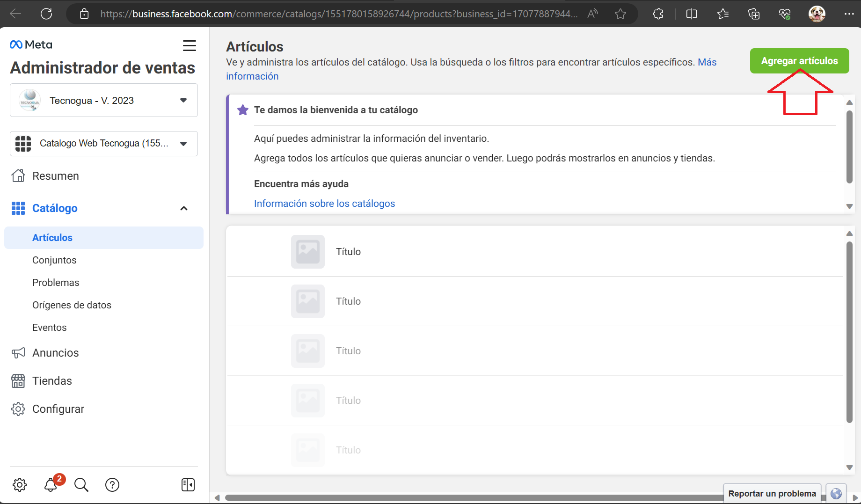Click the welcome panel scroll up arrow
The width and height of the screenshot is (861, 504).
[849, 102]
